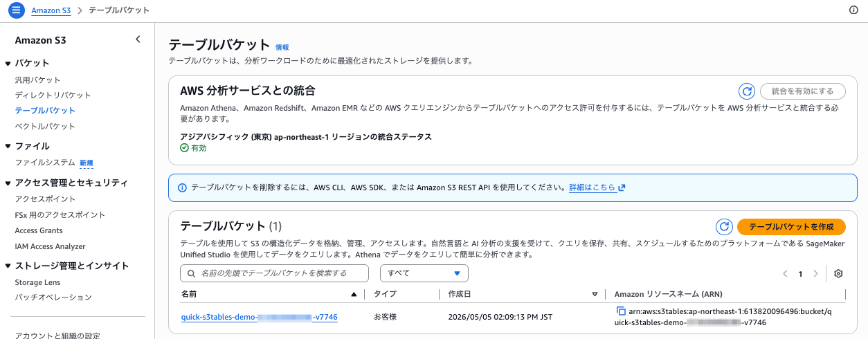Viewport: 868px width, 339px height.
Task: Click the テーブルバケット breadcrumb text
Action: tap(119, 10)
